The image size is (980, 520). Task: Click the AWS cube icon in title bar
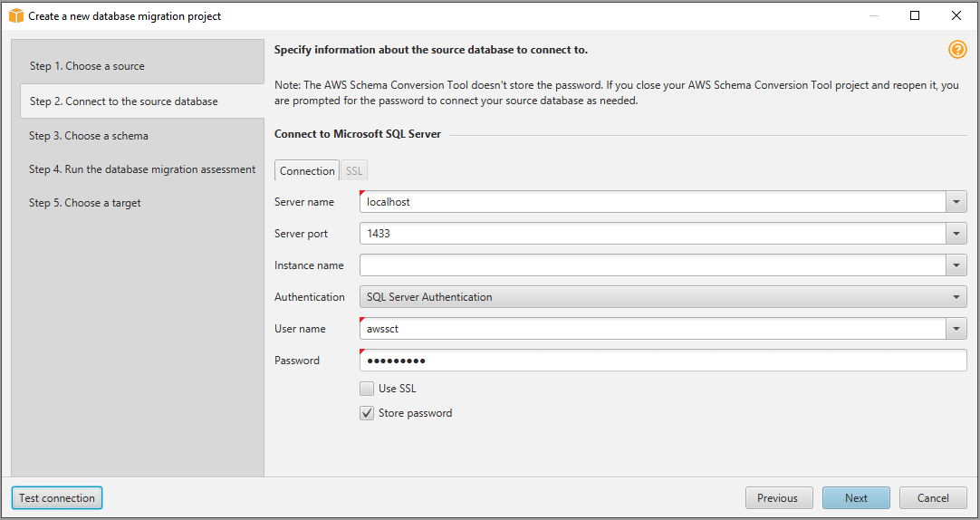coord(16,15)
